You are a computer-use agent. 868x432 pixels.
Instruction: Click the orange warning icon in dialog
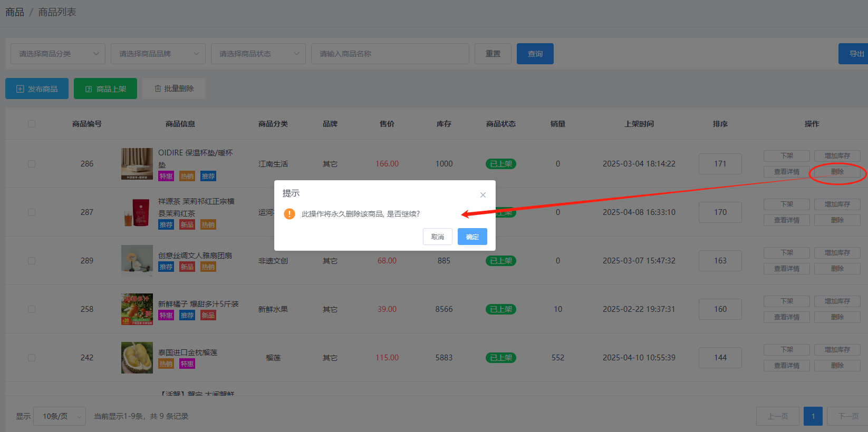290,214
